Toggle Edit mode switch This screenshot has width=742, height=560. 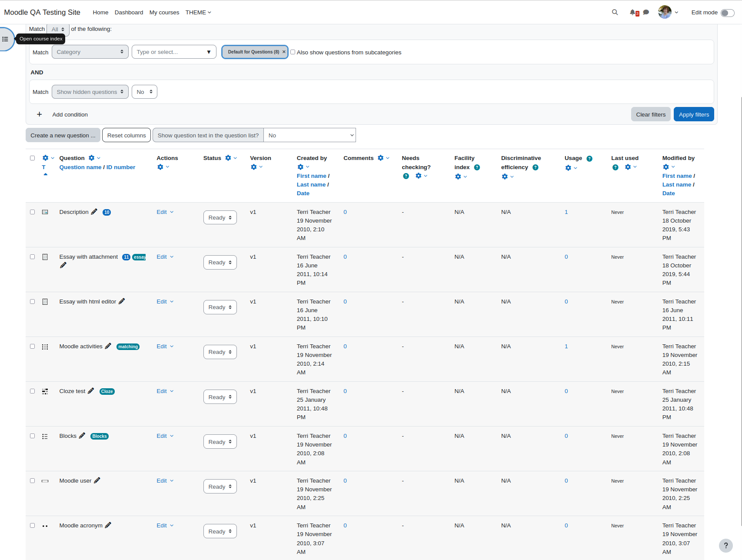727,13
